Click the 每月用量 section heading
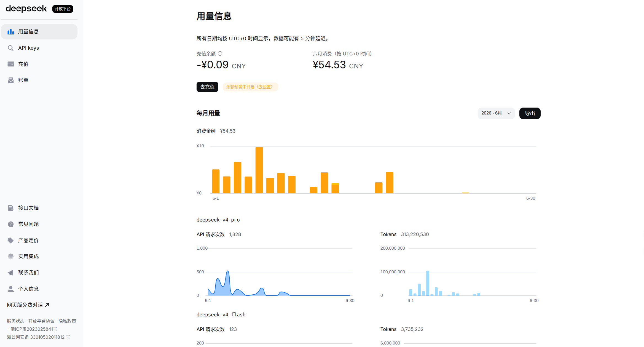The image size is (644, 347). coord(208,113)
